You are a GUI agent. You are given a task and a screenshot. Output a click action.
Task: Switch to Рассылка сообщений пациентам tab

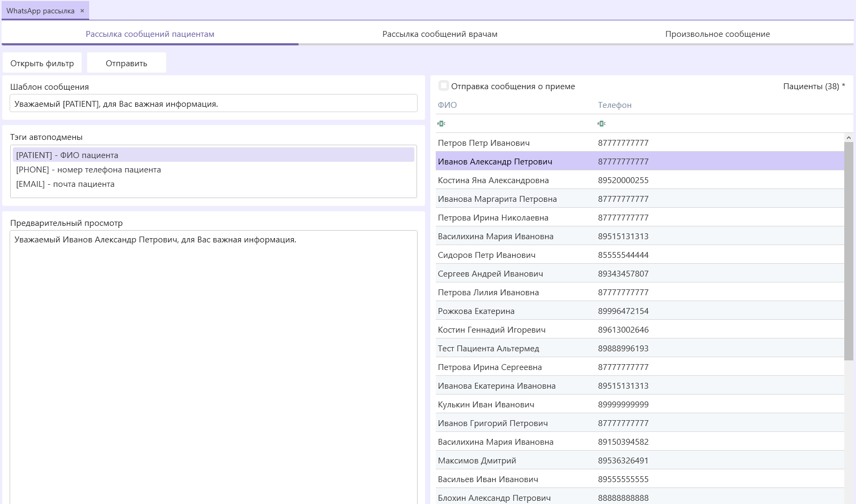(x=150, y=34)
